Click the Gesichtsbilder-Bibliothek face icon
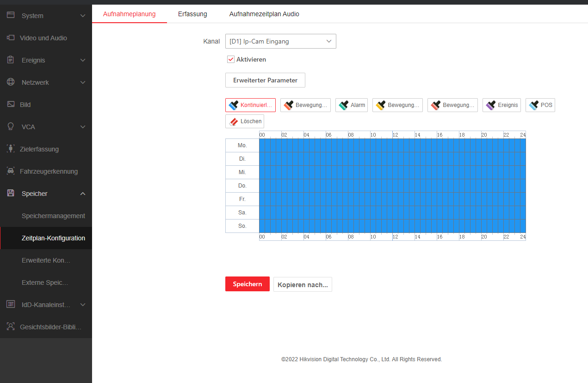 click(11, 327)
